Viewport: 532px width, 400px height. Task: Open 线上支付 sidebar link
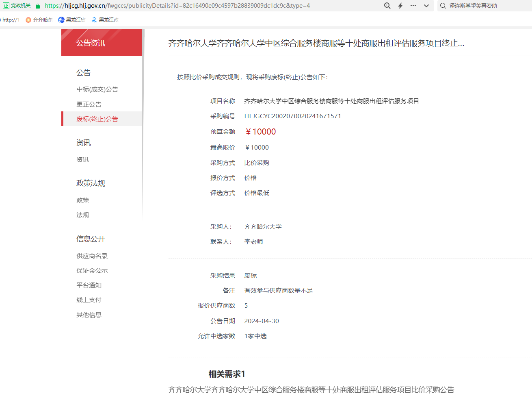[89, 300]
